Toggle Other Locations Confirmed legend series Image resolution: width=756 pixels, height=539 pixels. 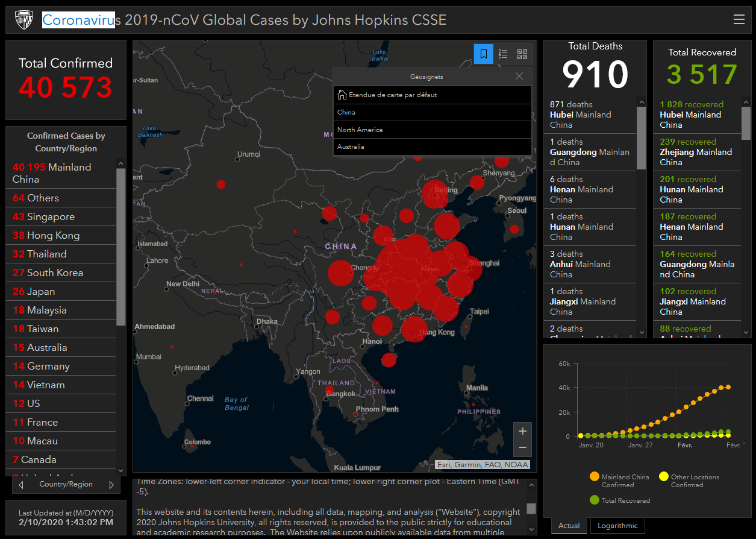[689, 481]
